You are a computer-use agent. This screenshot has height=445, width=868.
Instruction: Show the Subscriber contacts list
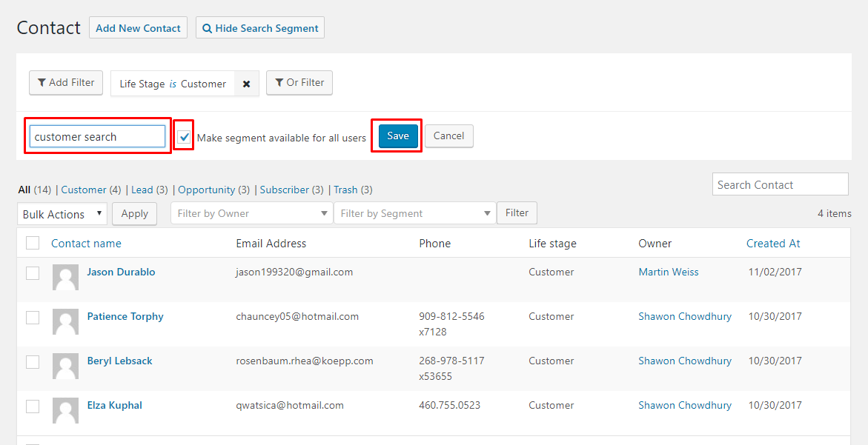(284, 190)
